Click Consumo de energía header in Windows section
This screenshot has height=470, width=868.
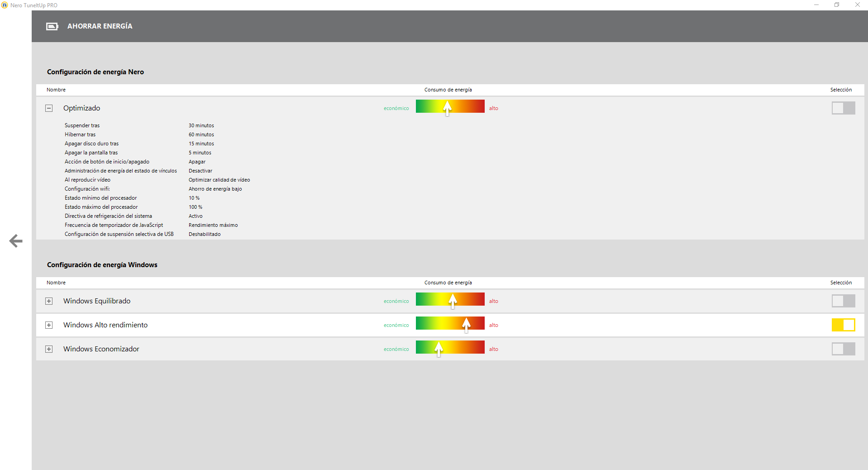448,283
